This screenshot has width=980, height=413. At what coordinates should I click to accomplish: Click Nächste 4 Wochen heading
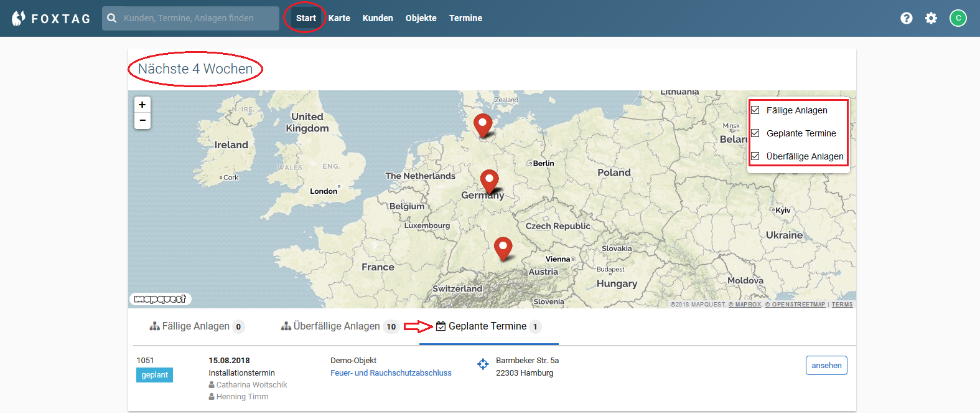pyautogui.click(x=195, y=69)
